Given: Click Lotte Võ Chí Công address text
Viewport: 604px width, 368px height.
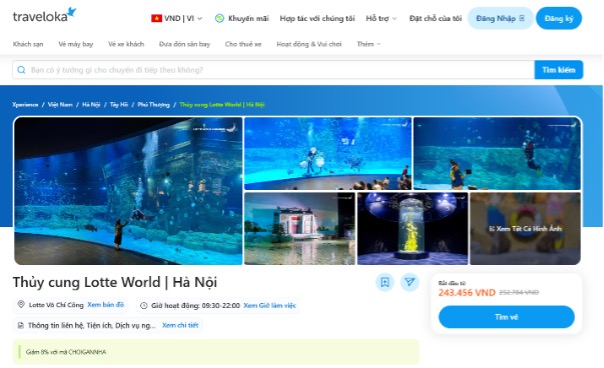Looking at the screenshot, I should pos(56,305).
